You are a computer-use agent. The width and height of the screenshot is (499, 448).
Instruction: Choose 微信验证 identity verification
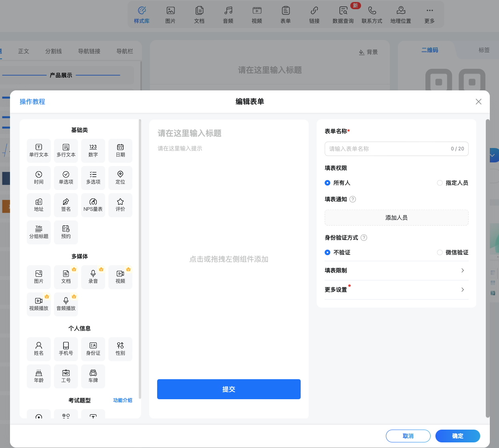coord(453,252)
